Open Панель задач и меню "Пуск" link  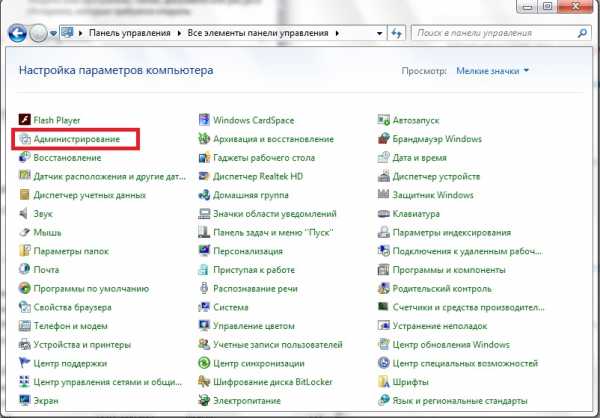coord(273,232)
